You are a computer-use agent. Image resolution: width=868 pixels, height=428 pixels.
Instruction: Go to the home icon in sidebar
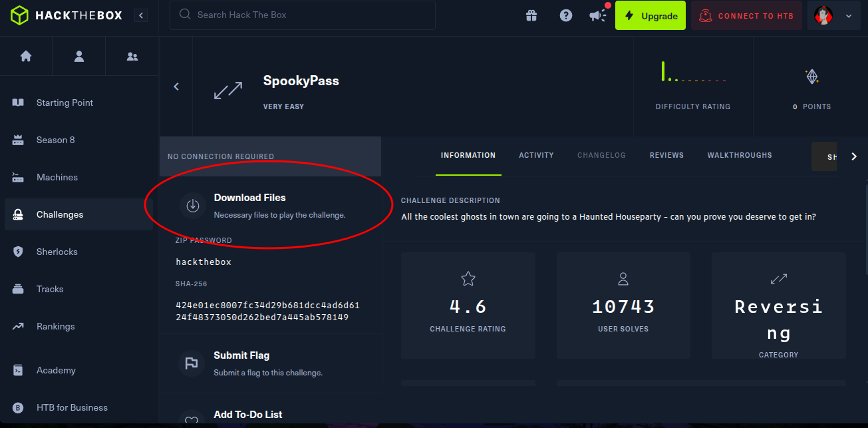click(26, 57)
